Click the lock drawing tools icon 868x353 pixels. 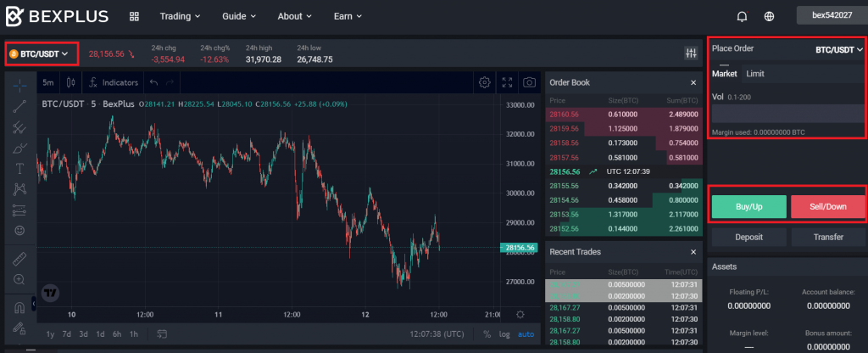(20, 328)
